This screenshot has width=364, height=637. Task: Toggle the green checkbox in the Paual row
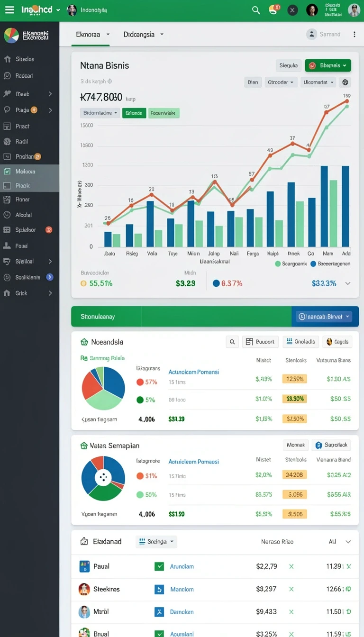[159, 566]
